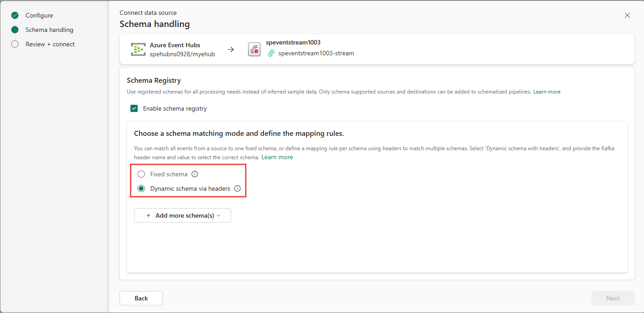Jump to Review + connect step
The width and height of the screenshot is (644, 313).
[50, 44]
